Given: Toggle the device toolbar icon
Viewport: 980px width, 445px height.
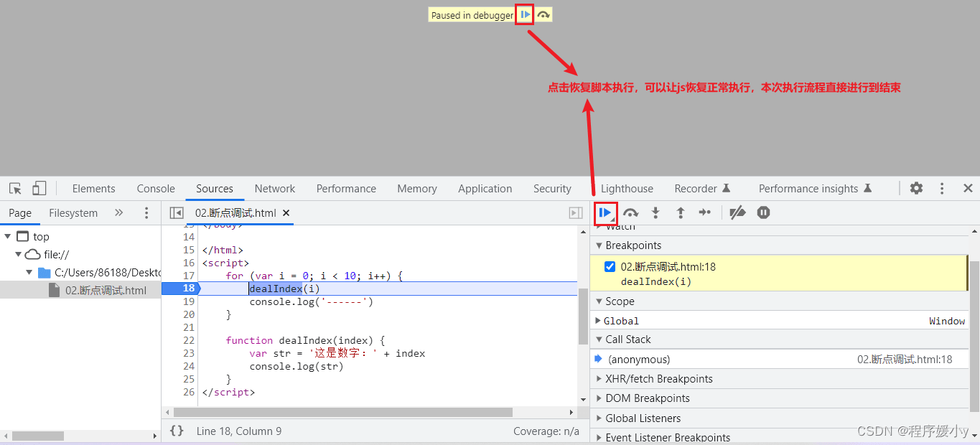Looking at the screenshot, I should click(x=39, y=189).
